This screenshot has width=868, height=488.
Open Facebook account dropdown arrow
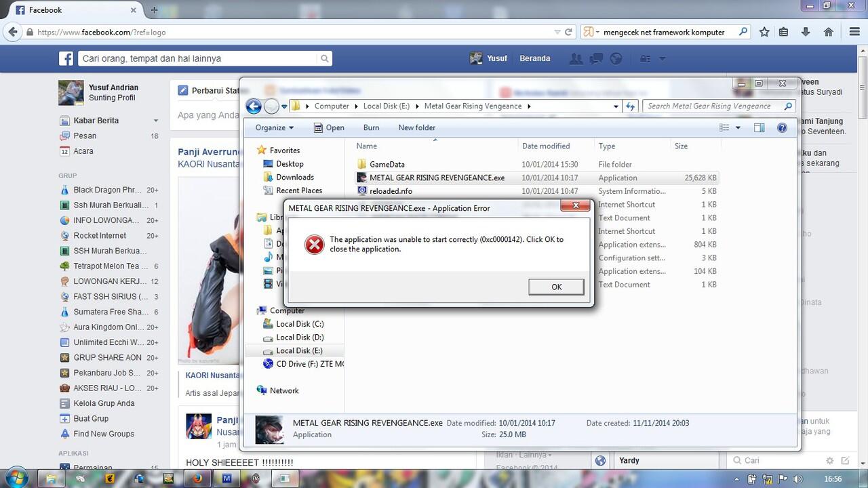point(663,59)
